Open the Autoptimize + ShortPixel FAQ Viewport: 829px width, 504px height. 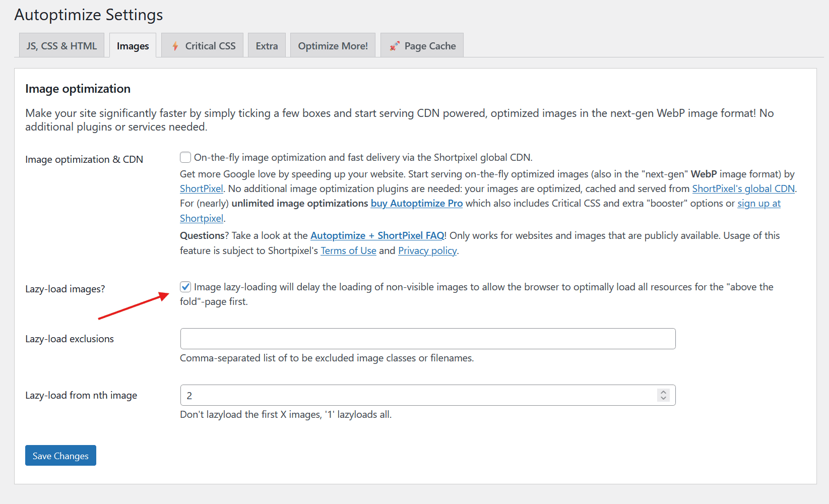click(377, 235)
